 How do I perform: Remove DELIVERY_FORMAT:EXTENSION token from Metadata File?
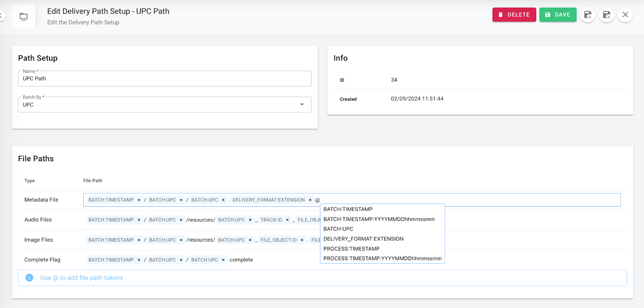point(310,200)
